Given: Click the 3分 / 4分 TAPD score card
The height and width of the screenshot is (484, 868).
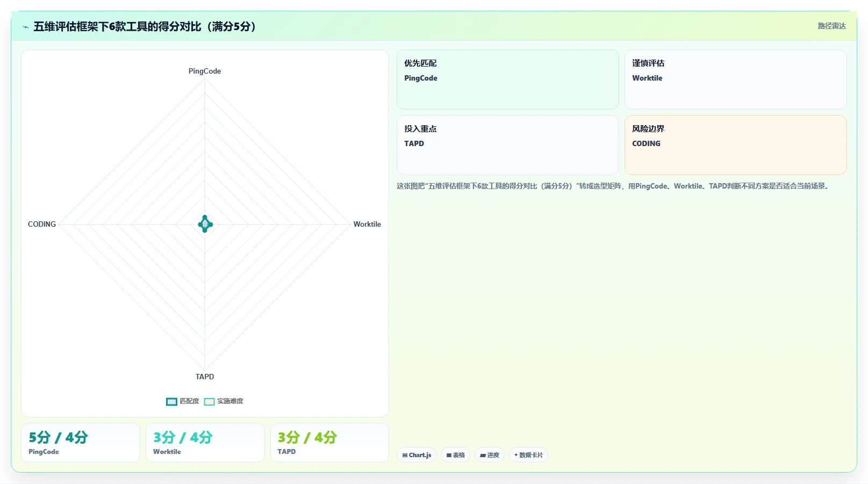Looking at the screenshot, I should [x=329, y=443].
